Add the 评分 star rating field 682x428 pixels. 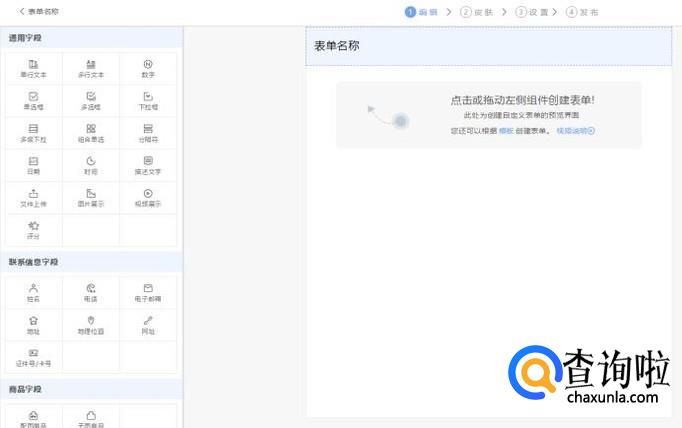click(x=33, y=230)
